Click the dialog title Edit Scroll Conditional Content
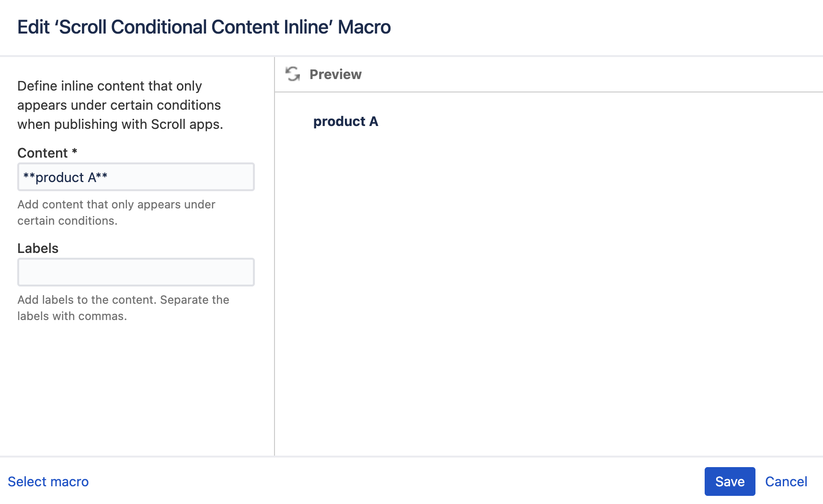Viewport: 823px width, 504px height. tap(204, 27)
